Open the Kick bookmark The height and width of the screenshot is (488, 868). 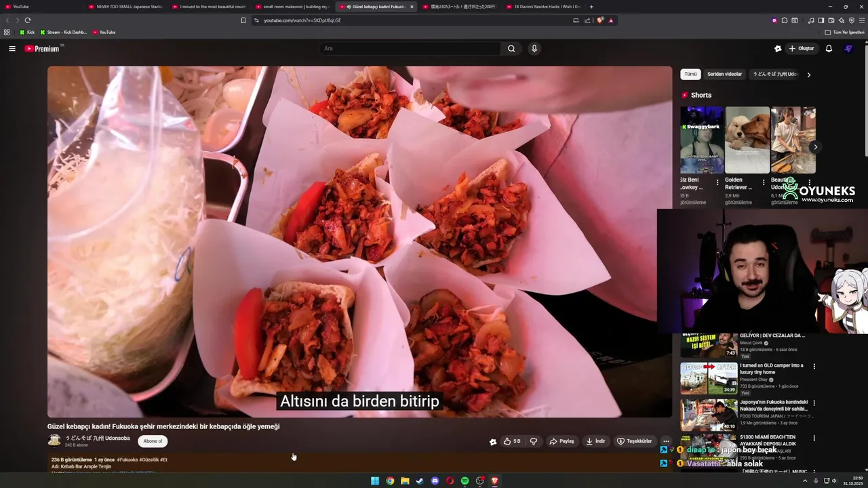click(27, 32)
